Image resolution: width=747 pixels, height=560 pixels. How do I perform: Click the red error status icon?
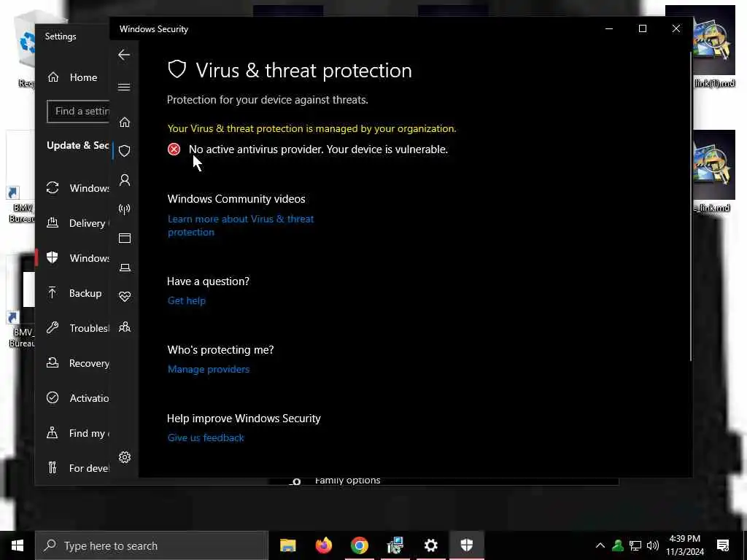[174, 149]
